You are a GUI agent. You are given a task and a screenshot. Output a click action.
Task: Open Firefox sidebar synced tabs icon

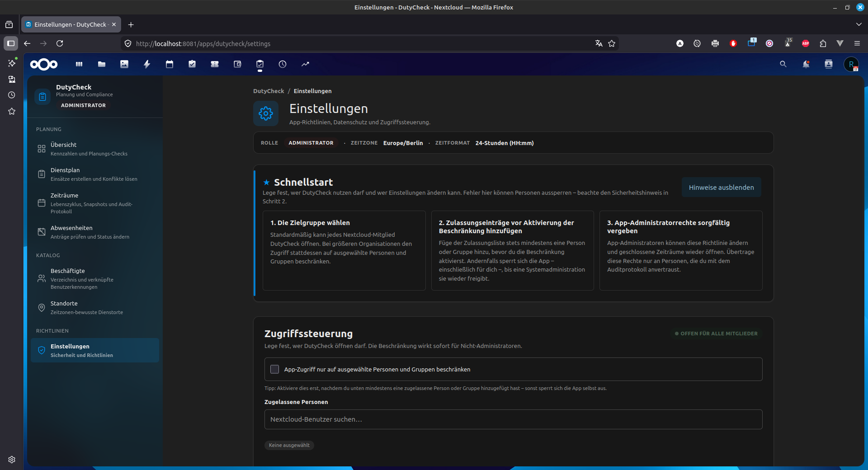12,79
